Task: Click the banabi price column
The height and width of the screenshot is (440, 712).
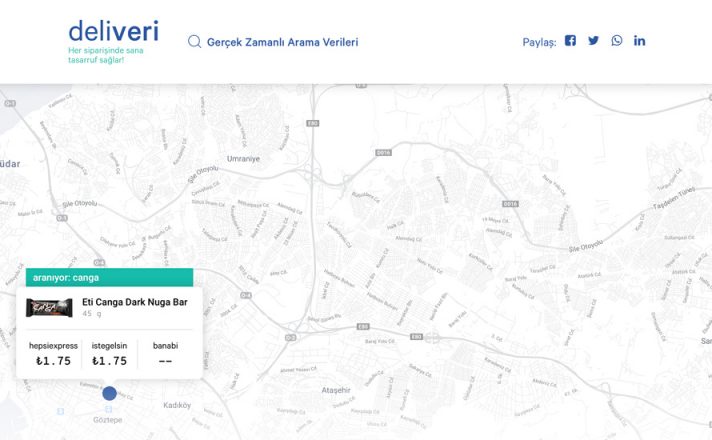Action: 165,354
